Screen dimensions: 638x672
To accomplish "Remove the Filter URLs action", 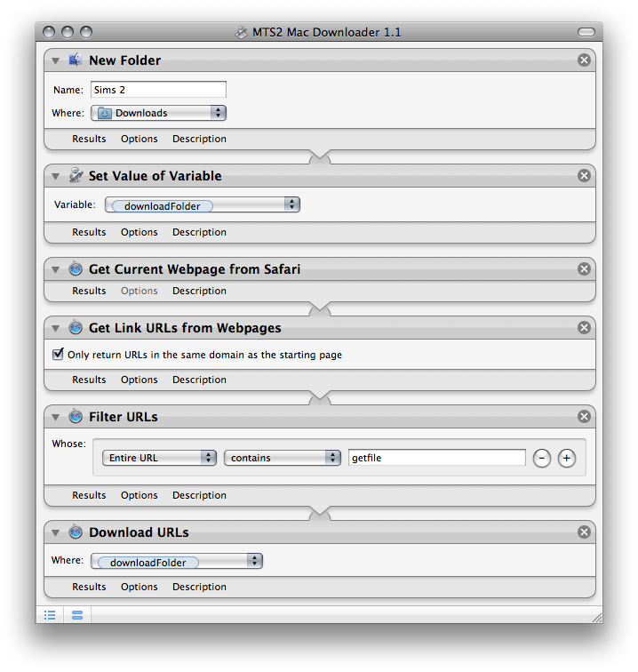I will click(x=584, y=416).
